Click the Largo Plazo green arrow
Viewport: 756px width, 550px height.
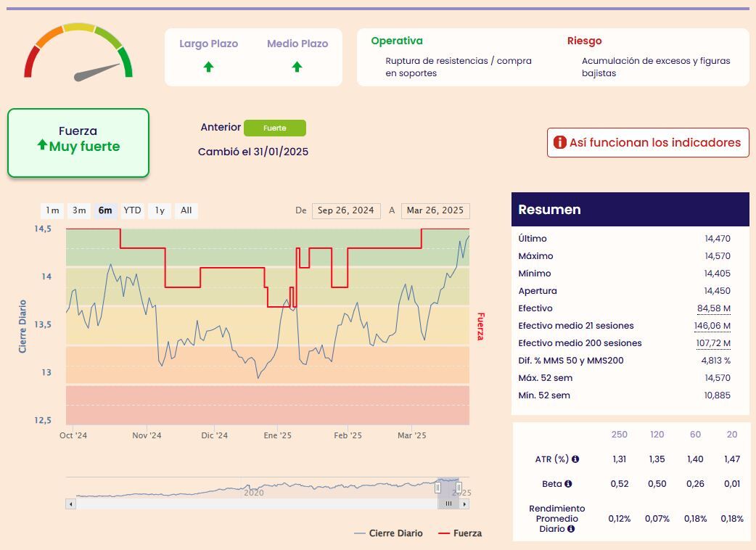208,67
